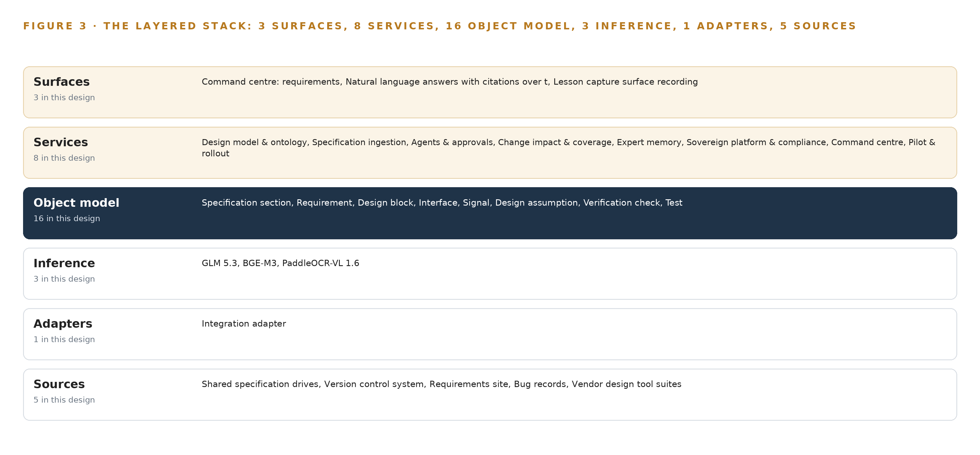
Task: Click '5 in this design' under Sources
Action: pyautogui.click(x=64, y=400)
